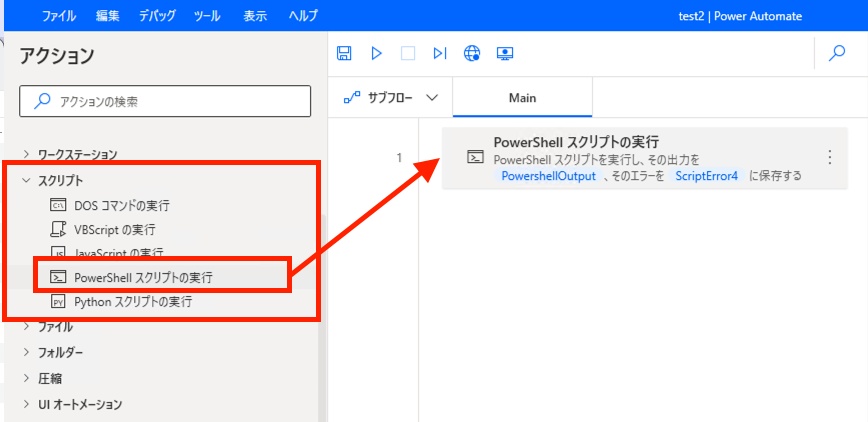Open the サブフロー dropdown chevron

point(432,97)
